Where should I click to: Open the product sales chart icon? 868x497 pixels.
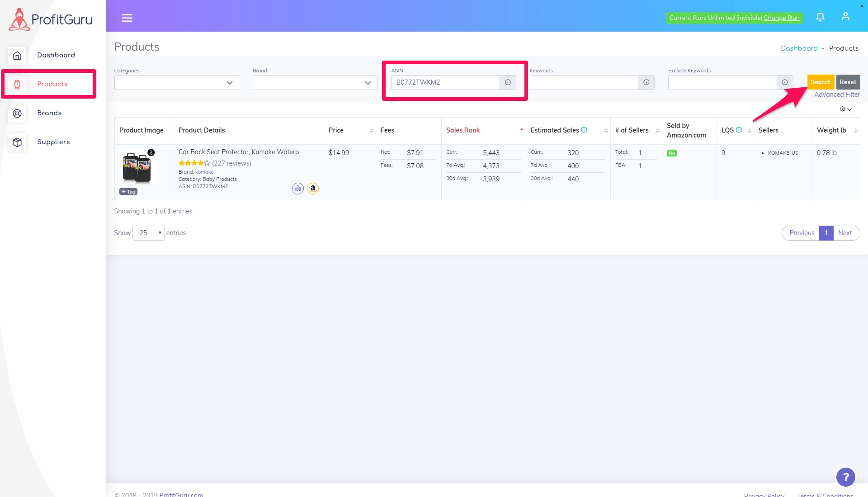(x=297, y=189)
